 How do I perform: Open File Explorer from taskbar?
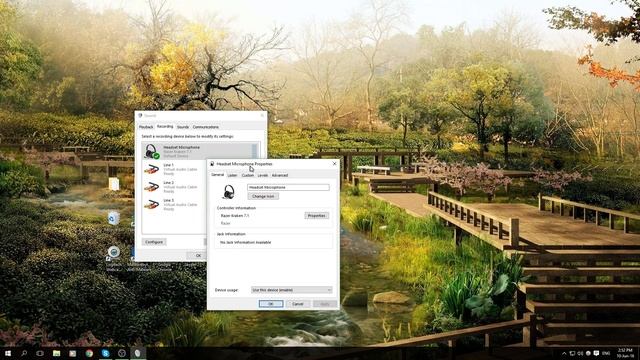tap(56, 353)
